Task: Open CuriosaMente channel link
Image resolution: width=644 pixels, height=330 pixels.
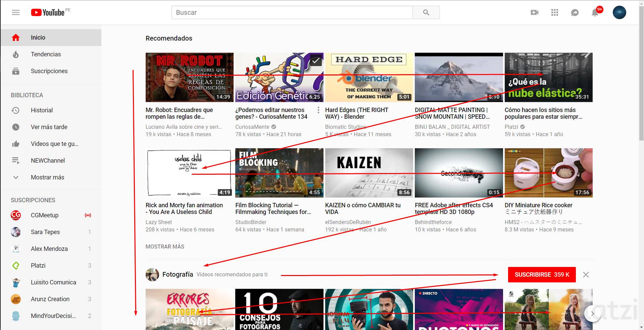Action: (x=252, y=127)
